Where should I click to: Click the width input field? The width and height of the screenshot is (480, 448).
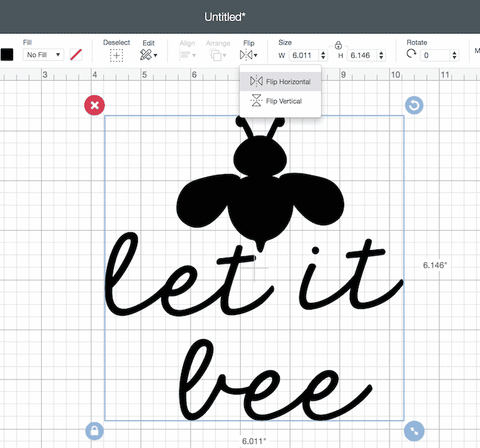[x=304, y=55]
